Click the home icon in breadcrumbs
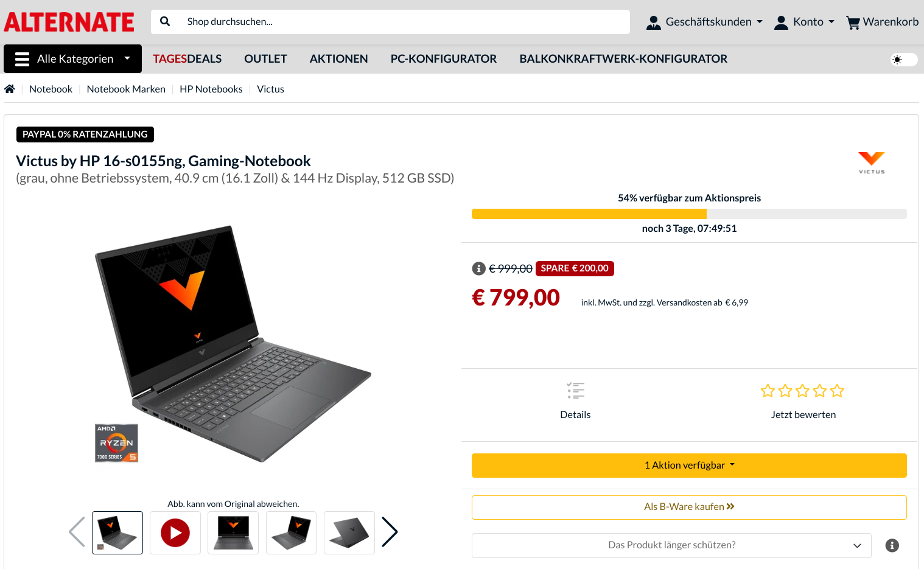Viewport: 924px width, 569px height. (10, 89)
